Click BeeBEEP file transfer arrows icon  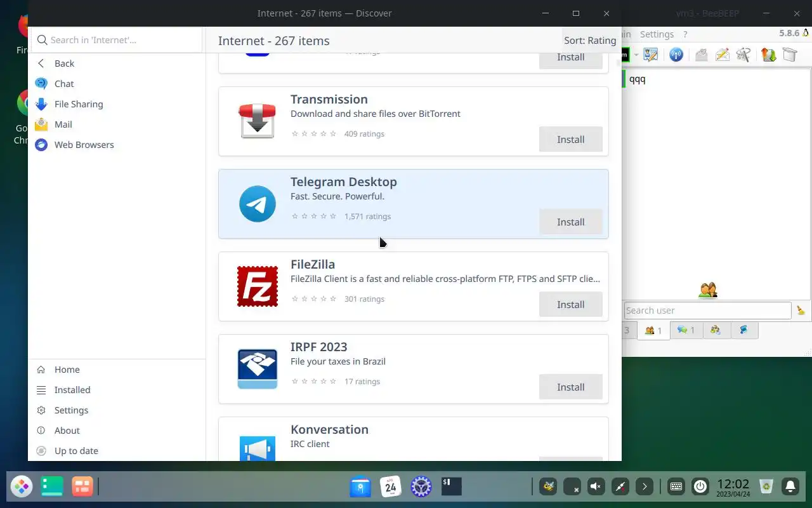coord(769,55)
